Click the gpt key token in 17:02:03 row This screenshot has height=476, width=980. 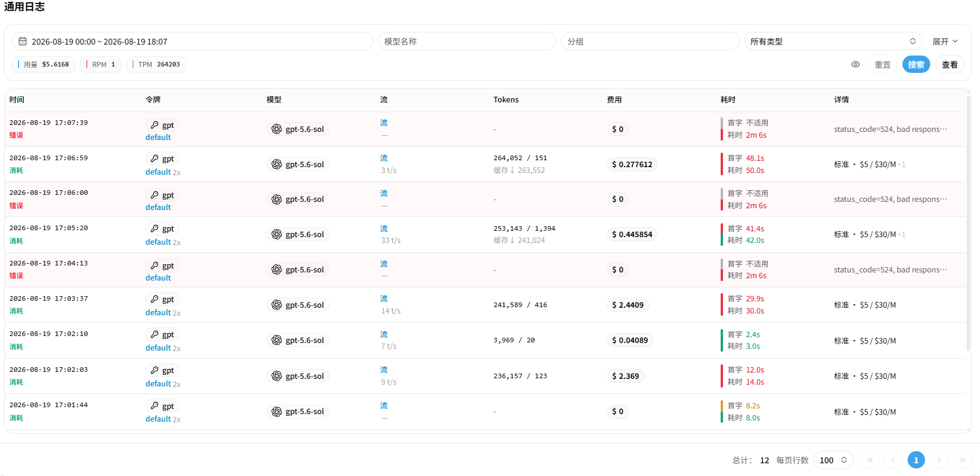click(162, 370)
